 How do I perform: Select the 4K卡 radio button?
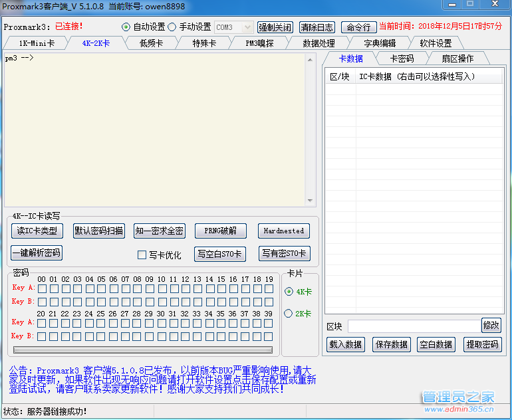pos(289,292)
